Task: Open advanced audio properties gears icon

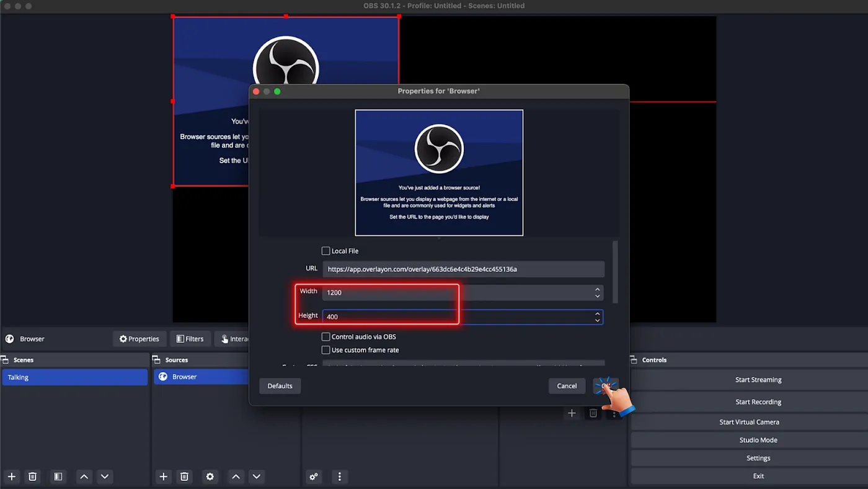Action: pyautogui.click(x=314, y=477)
